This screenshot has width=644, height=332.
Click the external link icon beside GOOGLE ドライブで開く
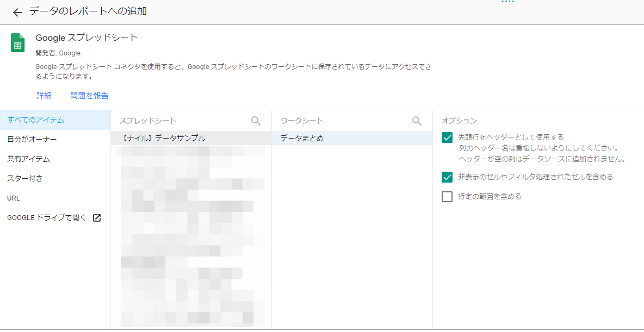pyautogui.click(x=97, y=218)
